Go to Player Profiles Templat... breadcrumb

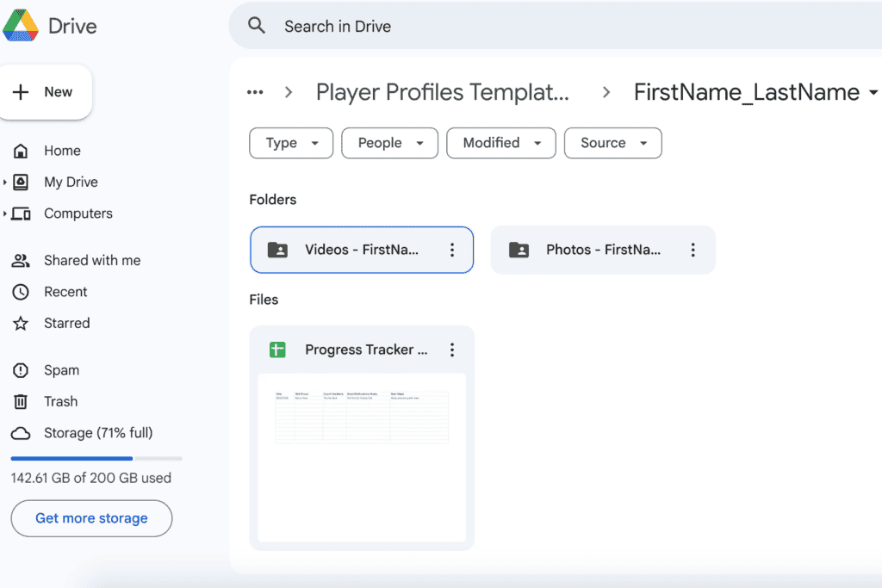(443, 92)
